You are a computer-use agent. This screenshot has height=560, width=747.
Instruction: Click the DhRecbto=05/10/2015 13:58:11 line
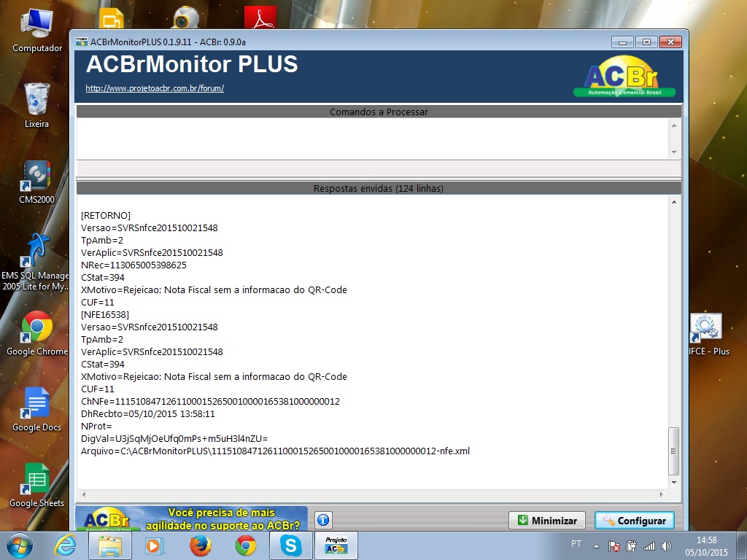click(x=147, y=414)
